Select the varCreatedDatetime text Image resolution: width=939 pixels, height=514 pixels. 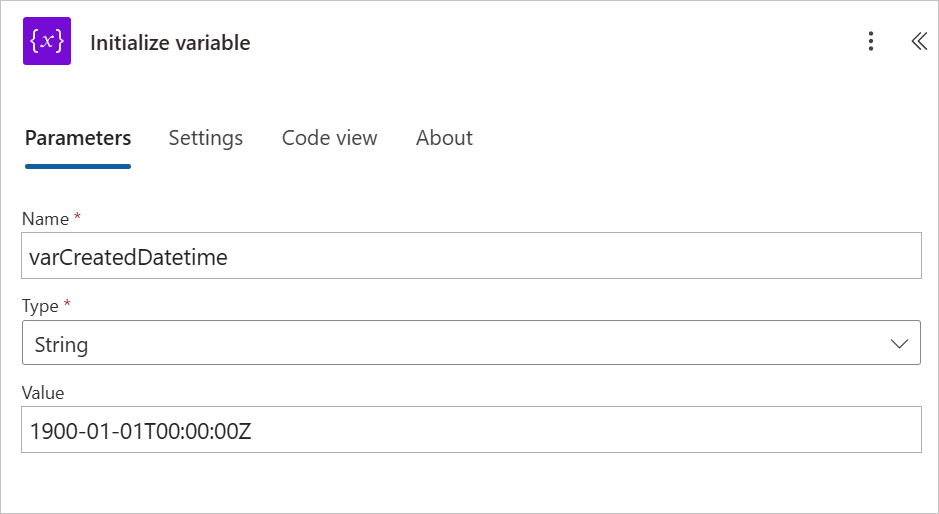129,257
